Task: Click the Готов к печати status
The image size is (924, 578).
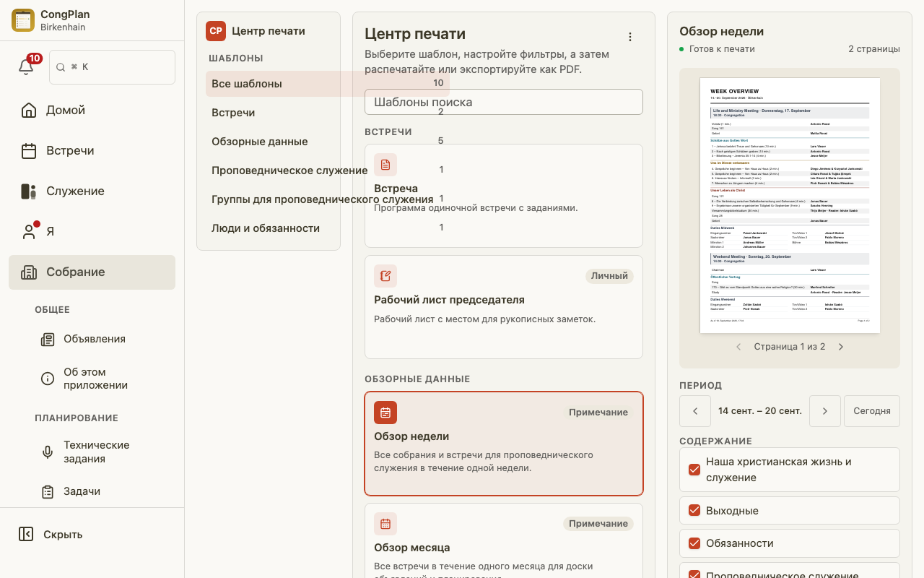Action: click(x=717, y=49)
